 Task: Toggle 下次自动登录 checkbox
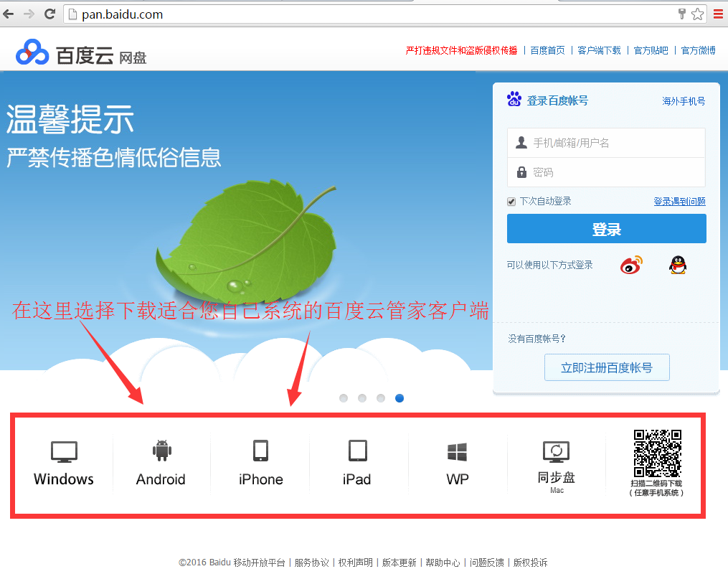(511, 202)
